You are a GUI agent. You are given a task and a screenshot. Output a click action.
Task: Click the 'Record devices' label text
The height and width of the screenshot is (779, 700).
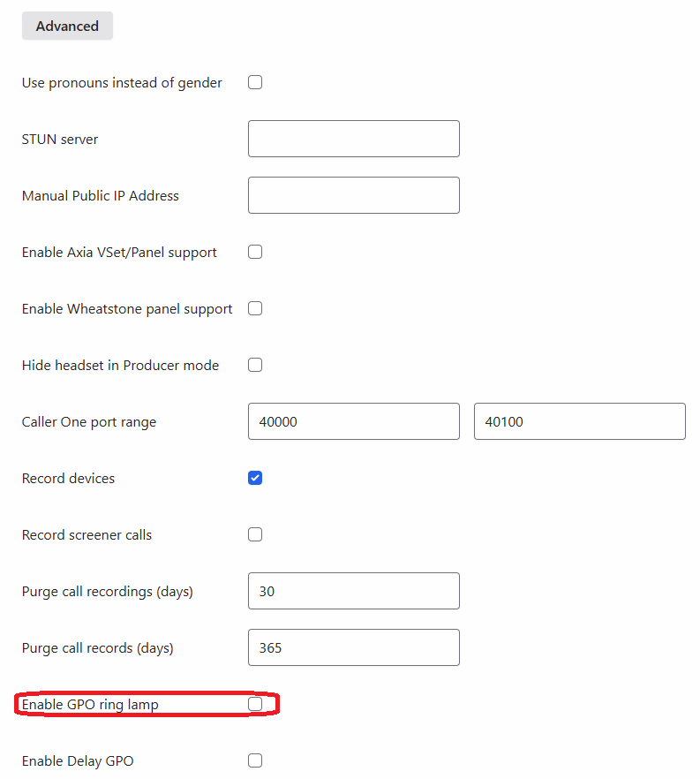click(x=68, y=478)
